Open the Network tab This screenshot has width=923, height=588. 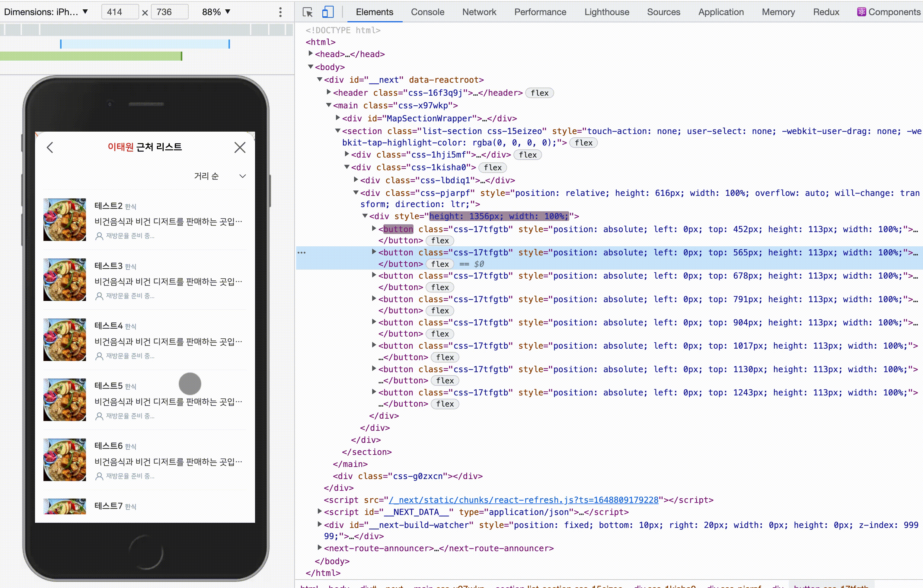click(x=479, y=12)
